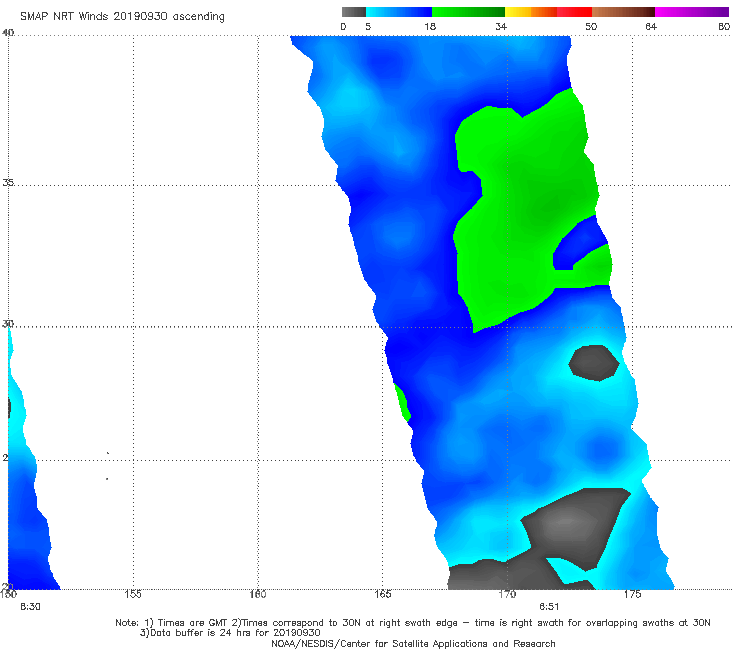This screenshot has width=740, height=650.
Task: Click the red segment of the color bar
Action: pos(574,12)
